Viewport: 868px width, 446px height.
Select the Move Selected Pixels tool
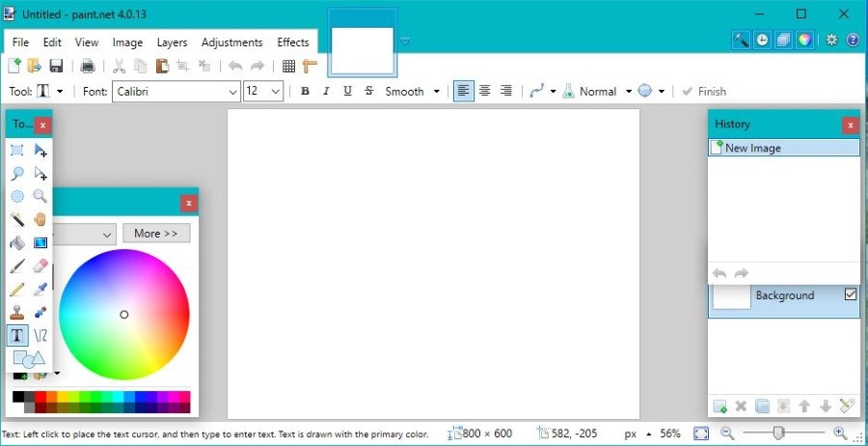click(41, 151)
